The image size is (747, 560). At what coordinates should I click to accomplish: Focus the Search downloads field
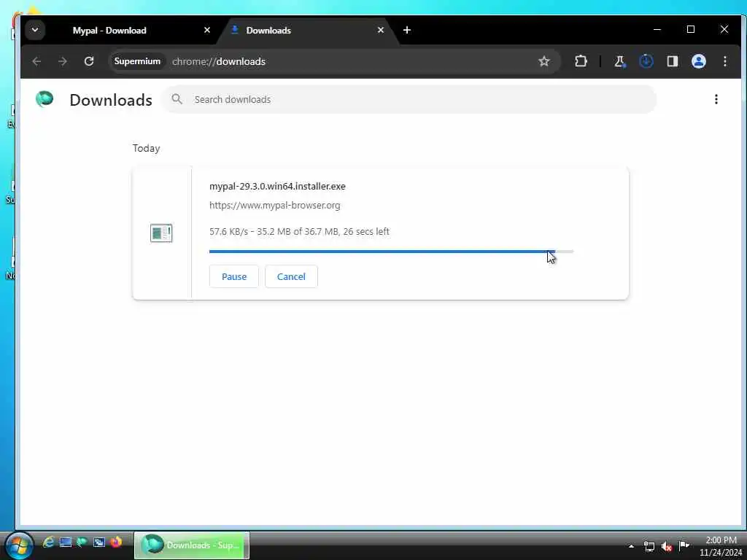409,99
